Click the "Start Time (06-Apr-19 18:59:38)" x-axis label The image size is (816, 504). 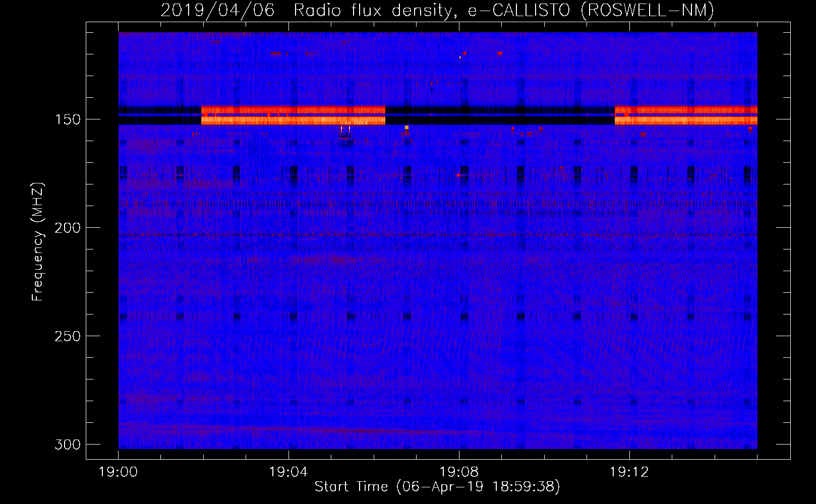437,487
